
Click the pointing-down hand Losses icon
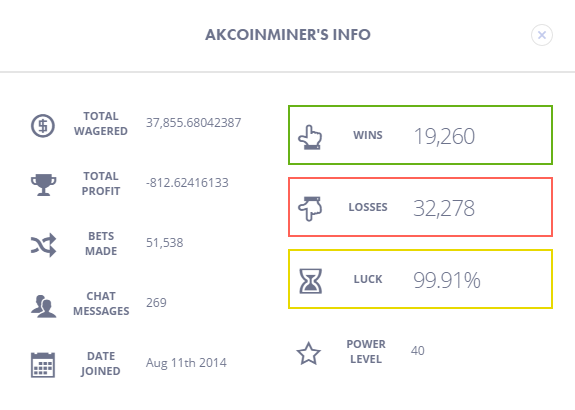click(310, 208)
